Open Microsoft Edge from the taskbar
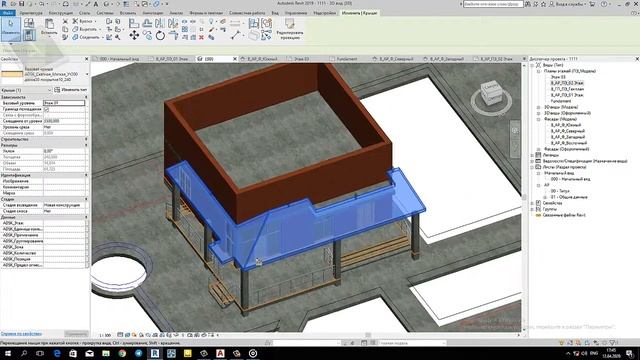 [57, 353]
